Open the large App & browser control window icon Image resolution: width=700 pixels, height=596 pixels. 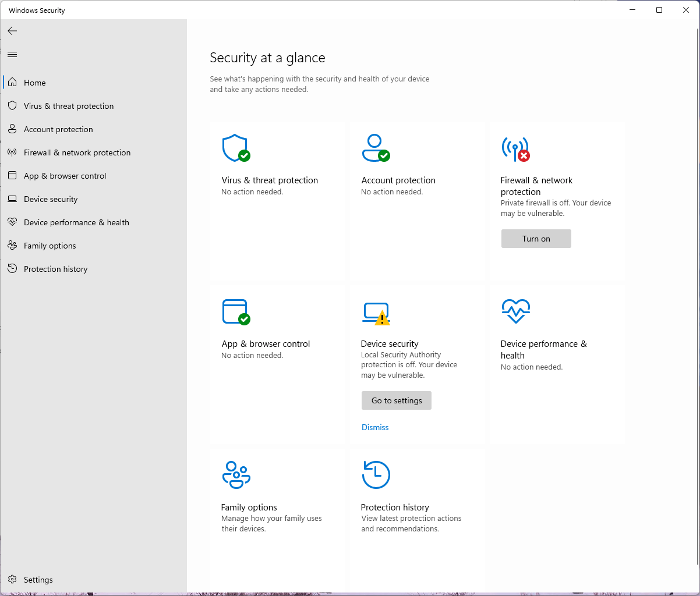236,312
